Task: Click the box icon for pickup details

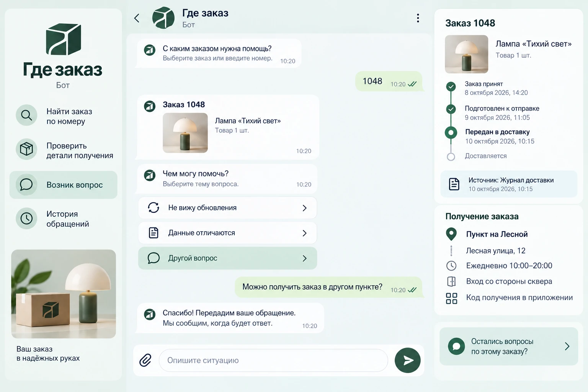Action: coord(26,149)
